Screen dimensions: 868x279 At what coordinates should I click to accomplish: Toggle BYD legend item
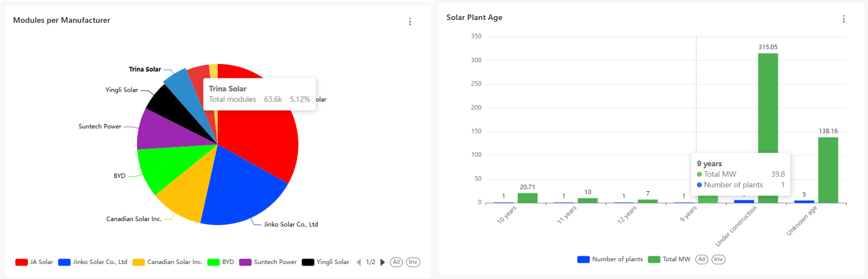[x=220, y=262]
